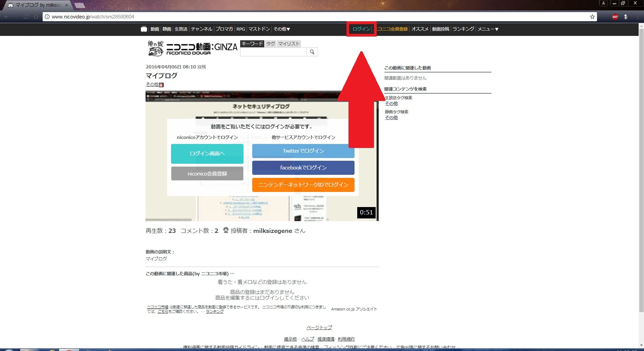Image resolution: width=644 pixels, height=351 pixels.
Task: Open the ランキング link in top bar
Action: pos(463,29)
